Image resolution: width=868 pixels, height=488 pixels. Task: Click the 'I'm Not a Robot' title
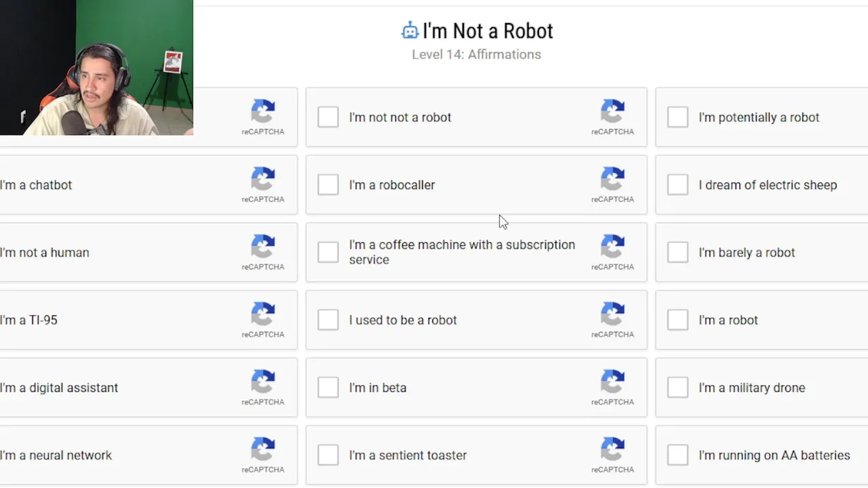click(x=488, y=31)
